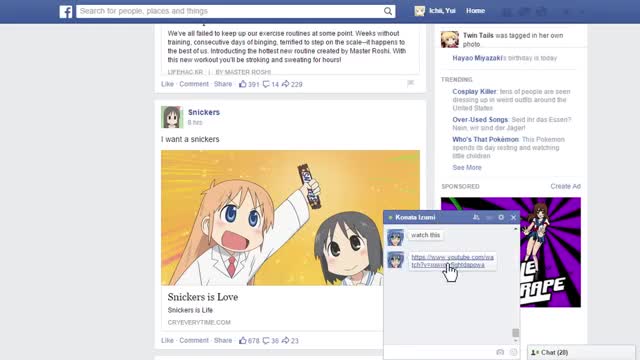Image resolution: width=640 pixels, height=360 pixels.
Task: Click the Twin Tails name link
Action: (x=478, y=36)
